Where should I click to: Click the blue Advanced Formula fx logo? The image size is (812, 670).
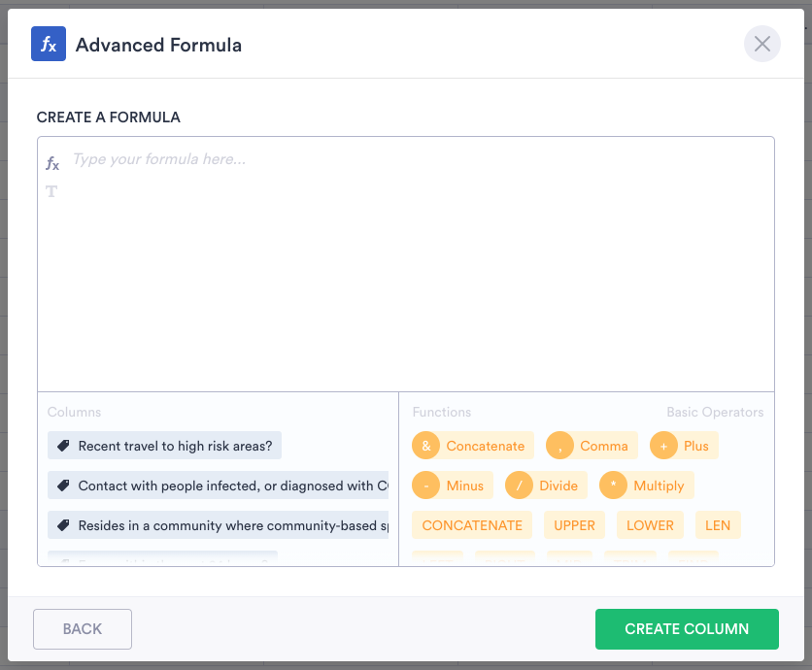pos(49,45)
